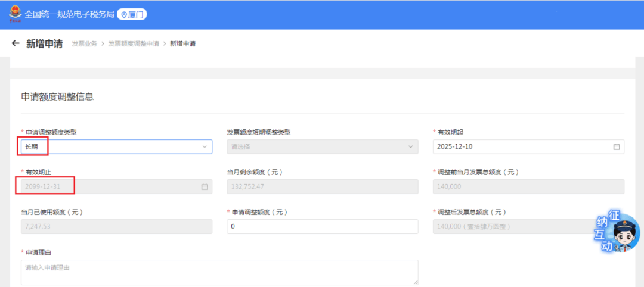Click the 申请理由 textarea resize handle
This screenshot has height=287, width=644.
415,282
